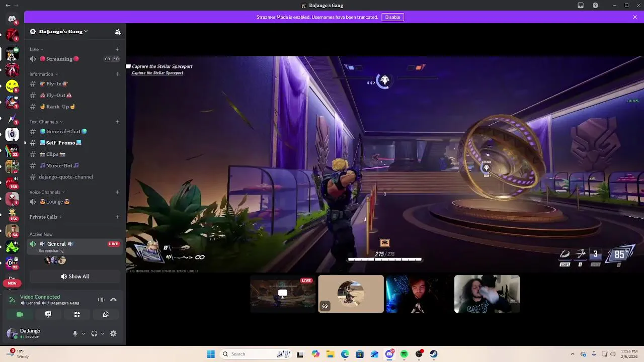Open headphone output options arrow
The width and height of the screenshot is (644, 362).
click(x=103, y=333)
